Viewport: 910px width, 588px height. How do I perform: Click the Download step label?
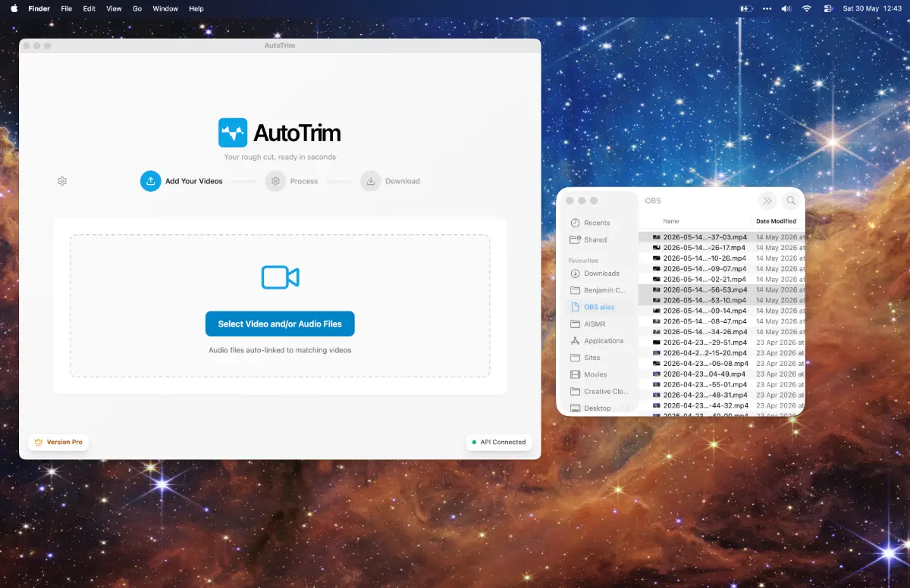[x=403, y=181]
